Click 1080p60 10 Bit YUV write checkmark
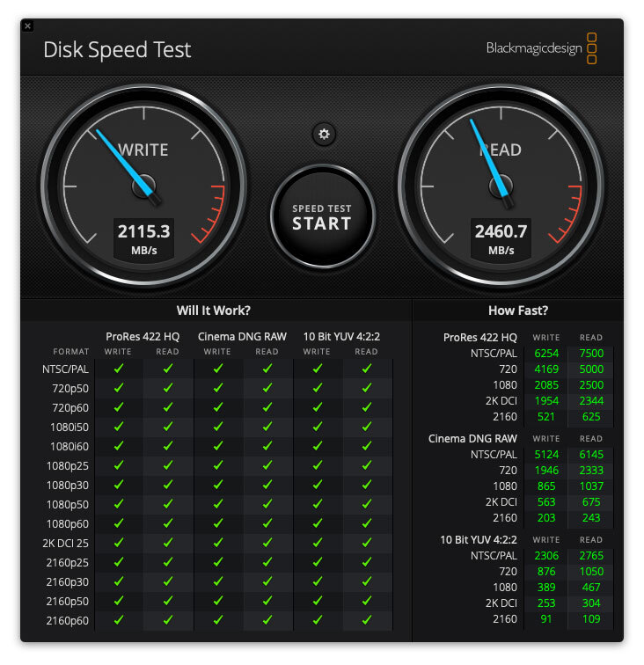Screen dimensions: 644x665 coord(317,523)
